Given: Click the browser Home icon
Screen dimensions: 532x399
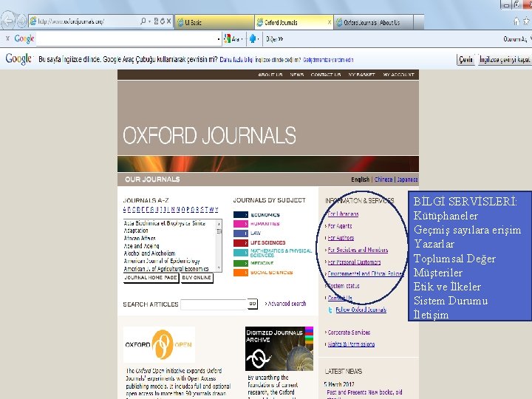Looking at the screenshot, I should click(x=516, y=21).
